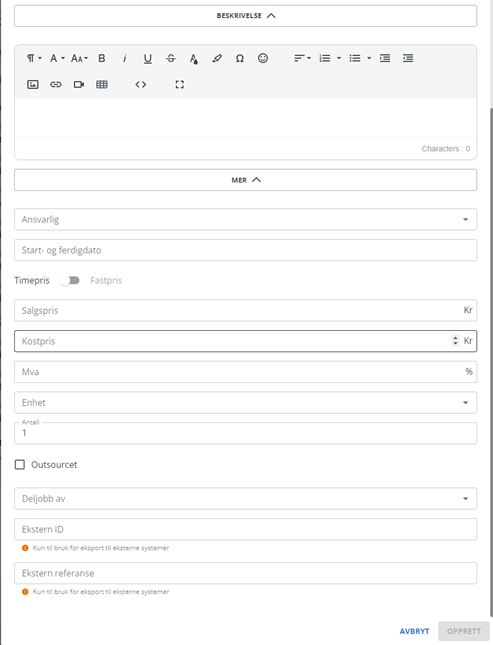This screenshot has width=493, height=645.
Task: Open the special characters Omega icon
Action: [x=240, y=58]
